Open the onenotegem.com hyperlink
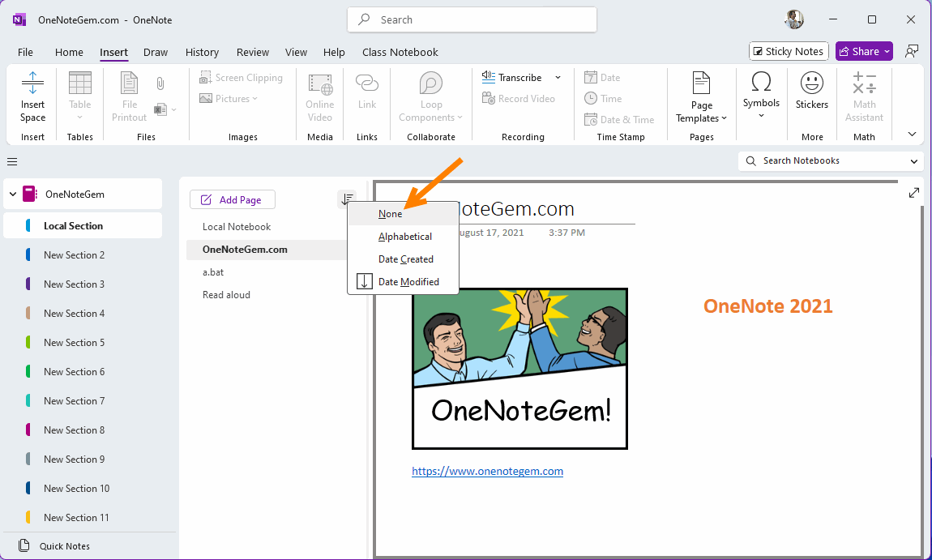The image size is (932, 560). [487, 471]
